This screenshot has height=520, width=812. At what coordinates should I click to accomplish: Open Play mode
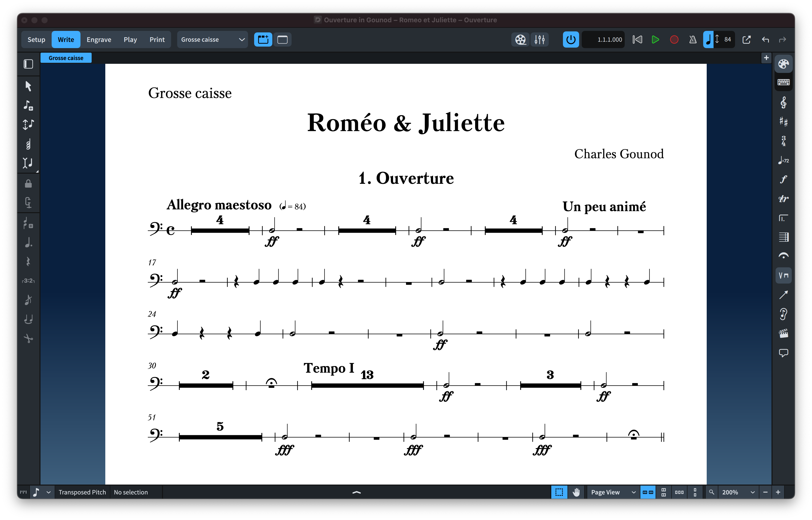pos(130,39)
